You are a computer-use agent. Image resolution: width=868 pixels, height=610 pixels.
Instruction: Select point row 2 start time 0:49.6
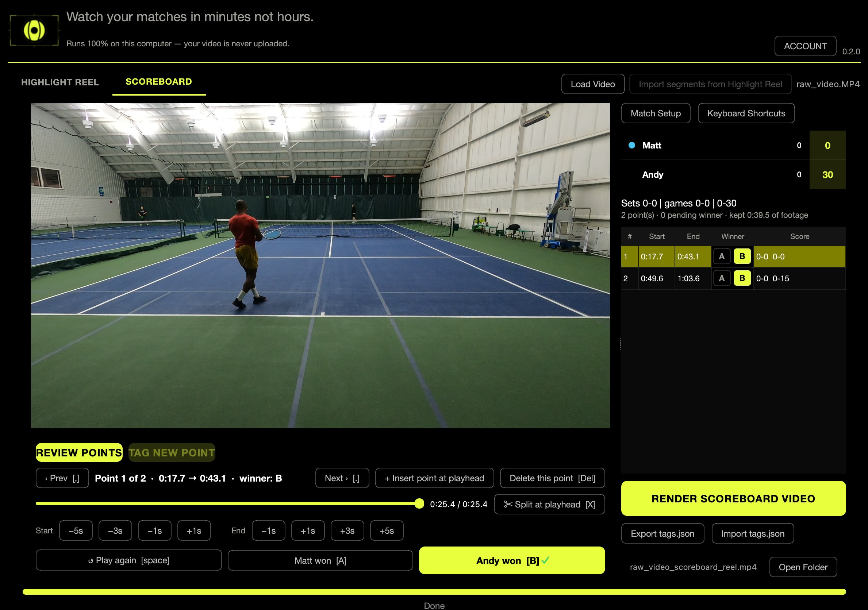(656, 278)
